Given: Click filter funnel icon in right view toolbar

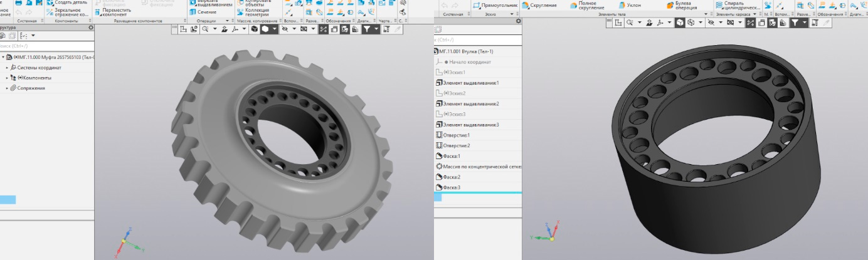Looking at the screenshot, I should 795,23.
